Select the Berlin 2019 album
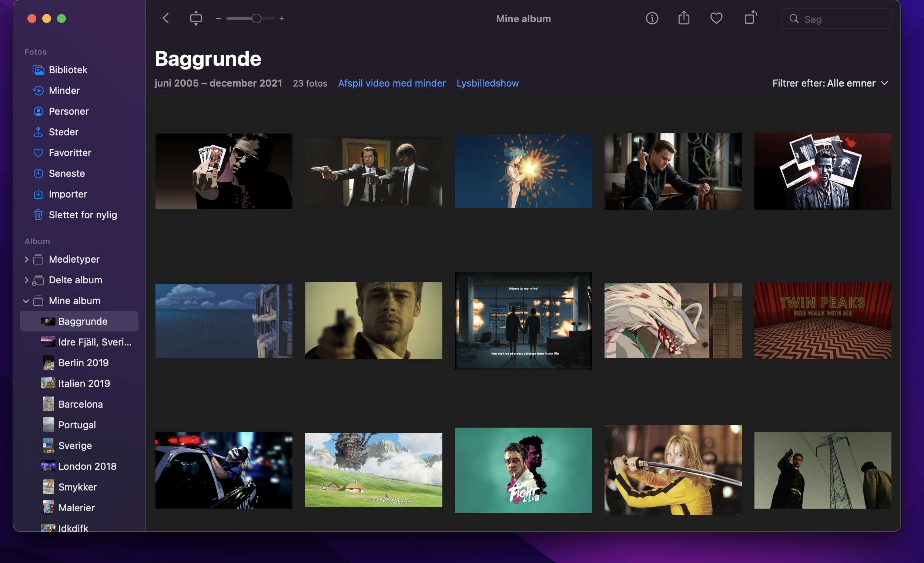 tap(83, 363)
